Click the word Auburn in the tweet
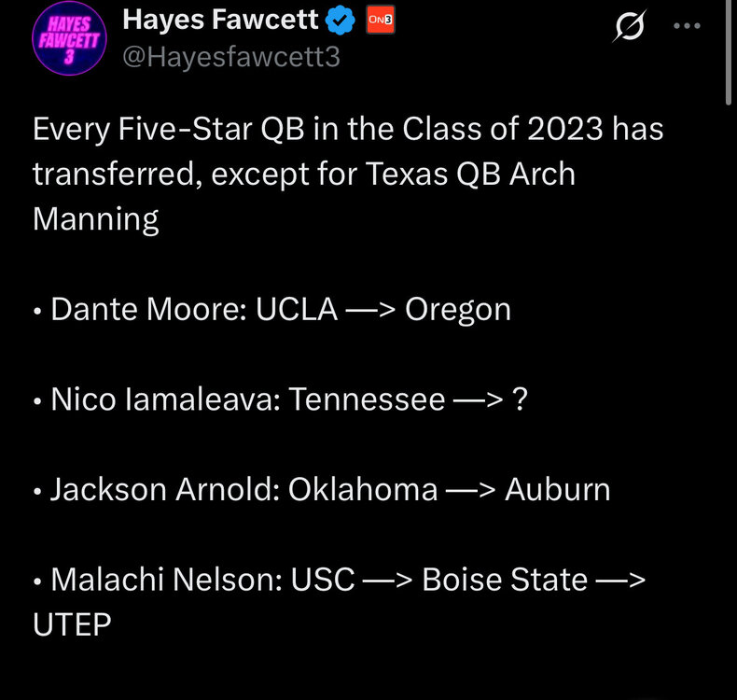 click(x=557, y=489)
